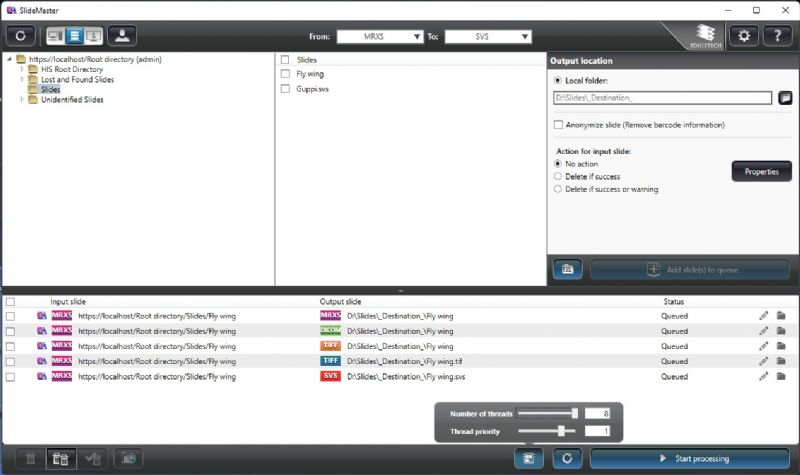Image resolution: width=800 pixels, height=475 pixels.
Task: Collapse the upper panel splitter handle
Action: (401, 290)
